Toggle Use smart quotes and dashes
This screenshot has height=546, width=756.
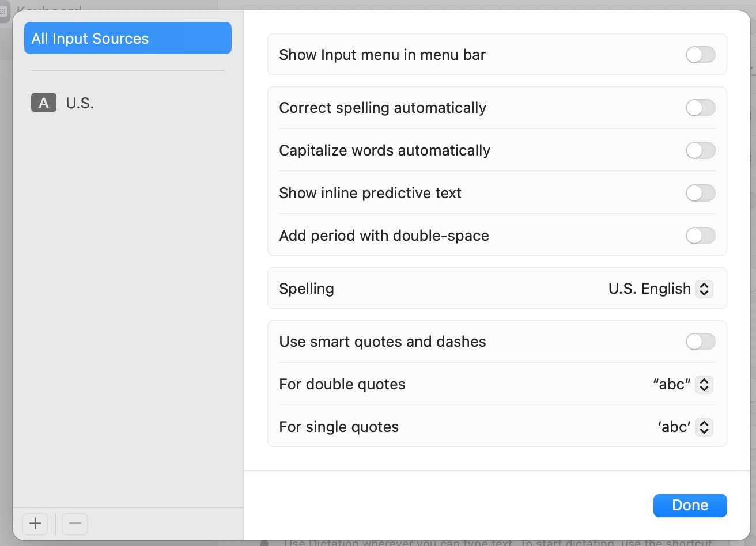coord(700,342)
